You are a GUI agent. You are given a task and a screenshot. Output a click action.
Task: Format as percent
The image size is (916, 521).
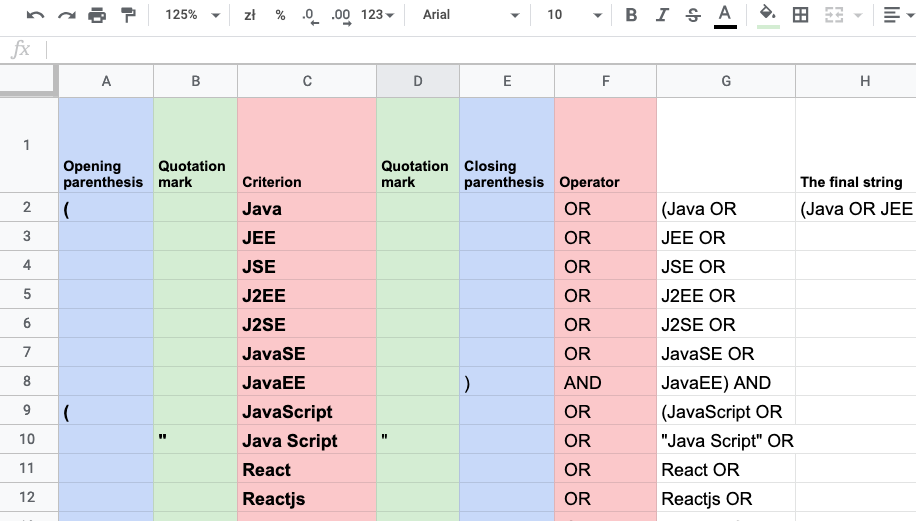click(280, 15)
